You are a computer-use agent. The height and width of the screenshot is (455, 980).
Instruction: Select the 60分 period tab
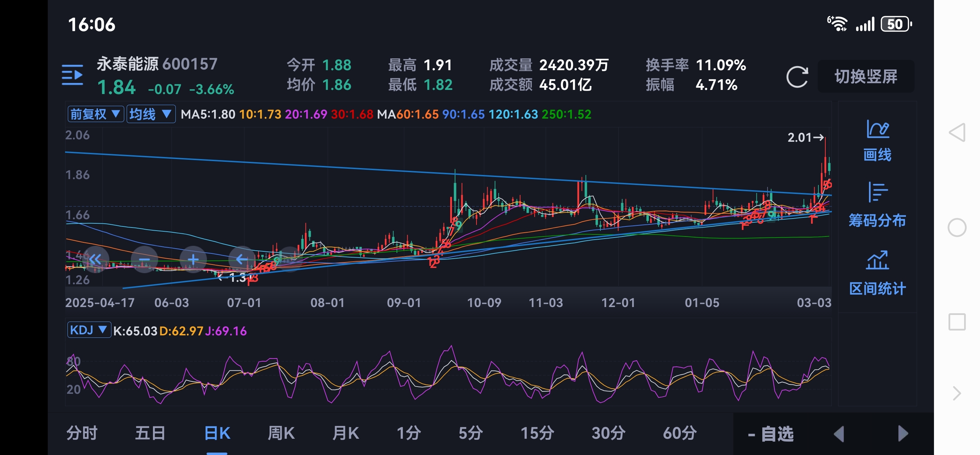679,433
